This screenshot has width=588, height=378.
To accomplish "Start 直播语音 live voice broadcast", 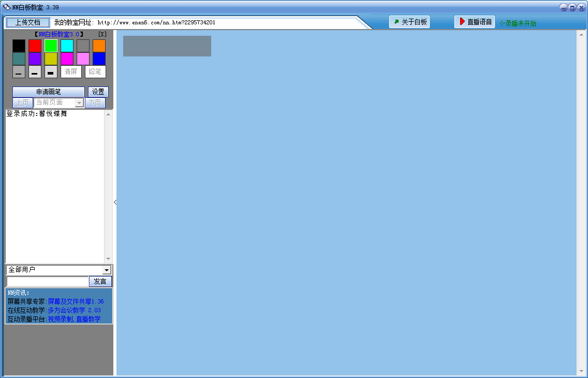I will point(475,22).
